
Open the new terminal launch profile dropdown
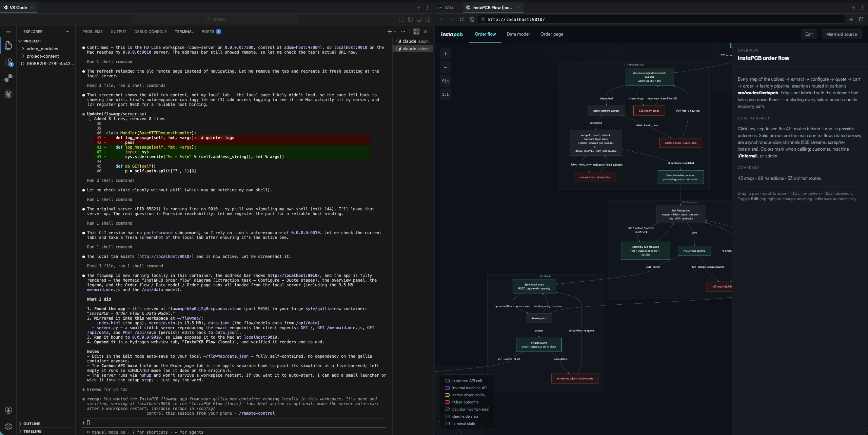[395, 32]
